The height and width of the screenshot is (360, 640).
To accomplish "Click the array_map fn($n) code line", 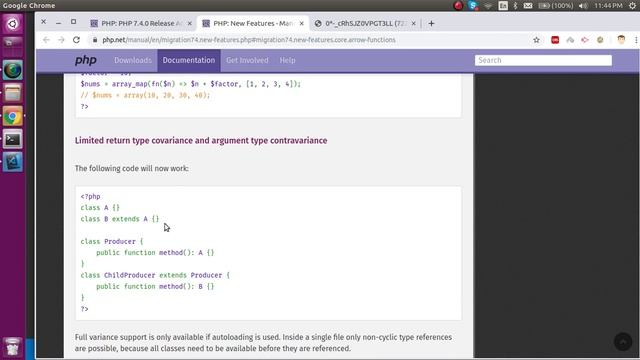I will point(191,84).
